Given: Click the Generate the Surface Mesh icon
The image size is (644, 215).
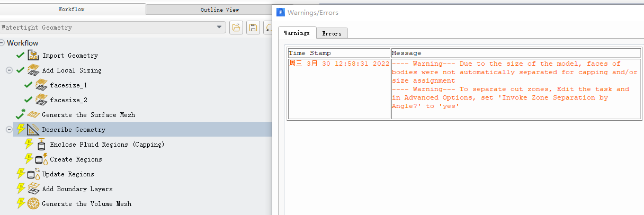Looking at the screenshot, I should 34,114.
